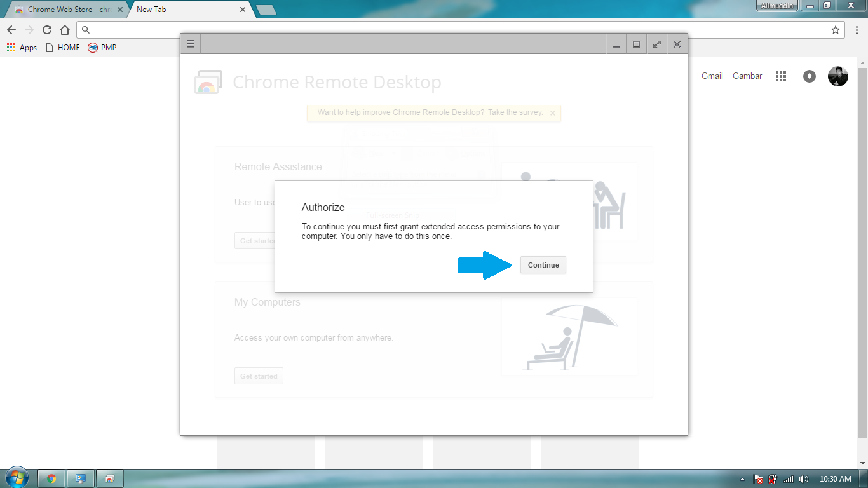Maximize the Chrome Remote Desktop window
868x488 pixels.
tap(636, 44)
